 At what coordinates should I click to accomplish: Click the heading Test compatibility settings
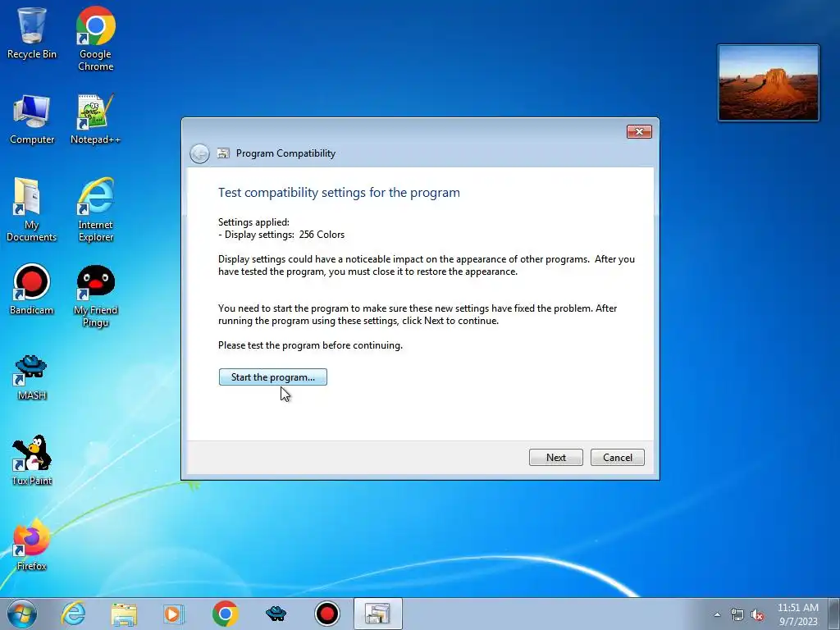(x=339, y=192)
